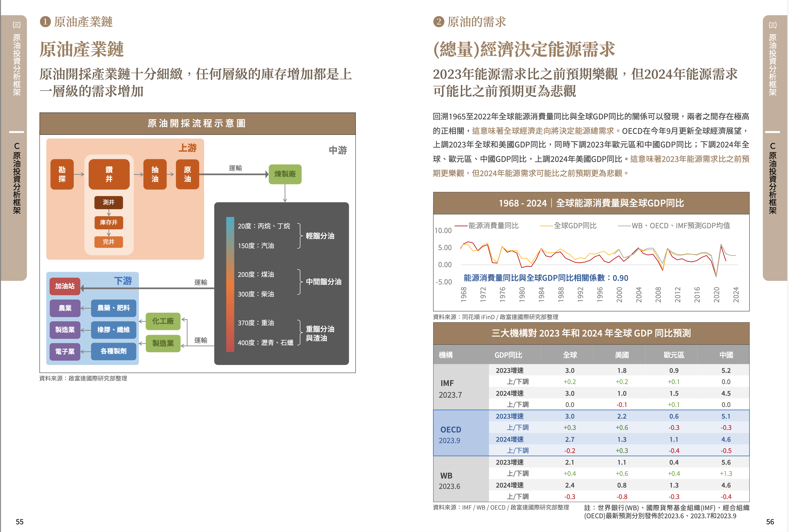789x532 pixels.
Task: Click the 下游 label
Action: click(x=123, y=281)
